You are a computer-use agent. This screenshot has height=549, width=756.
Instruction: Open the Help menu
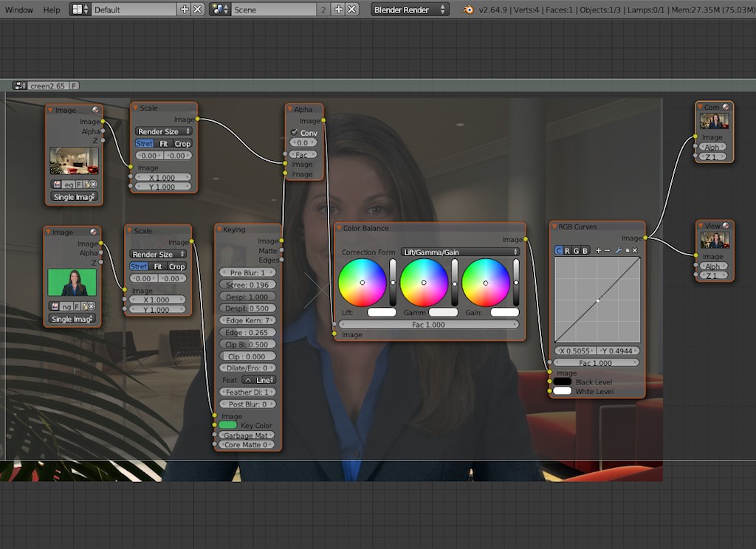pyautogui.click(x=51, y=10)
